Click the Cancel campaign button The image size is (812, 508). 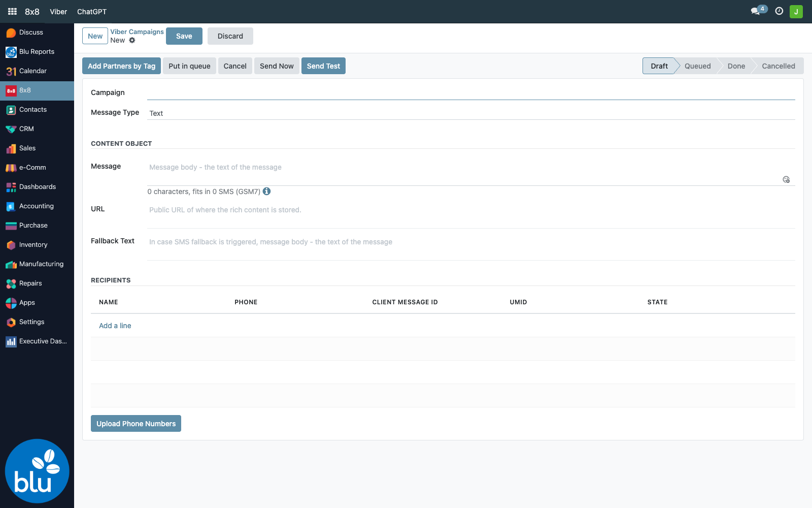[235, 66]
